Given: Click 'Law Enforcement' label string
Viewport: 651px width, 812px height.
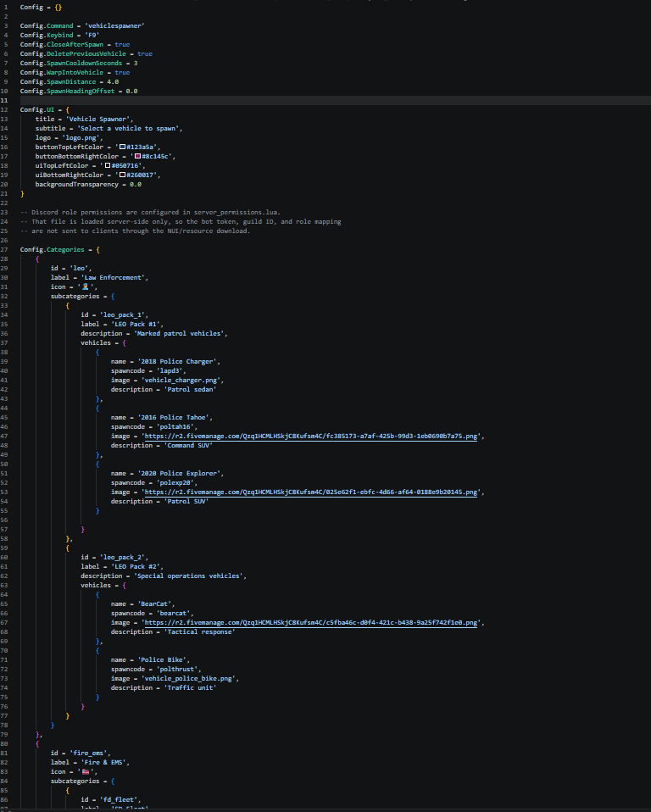Looking at the screenshot, I should point(113,277).
